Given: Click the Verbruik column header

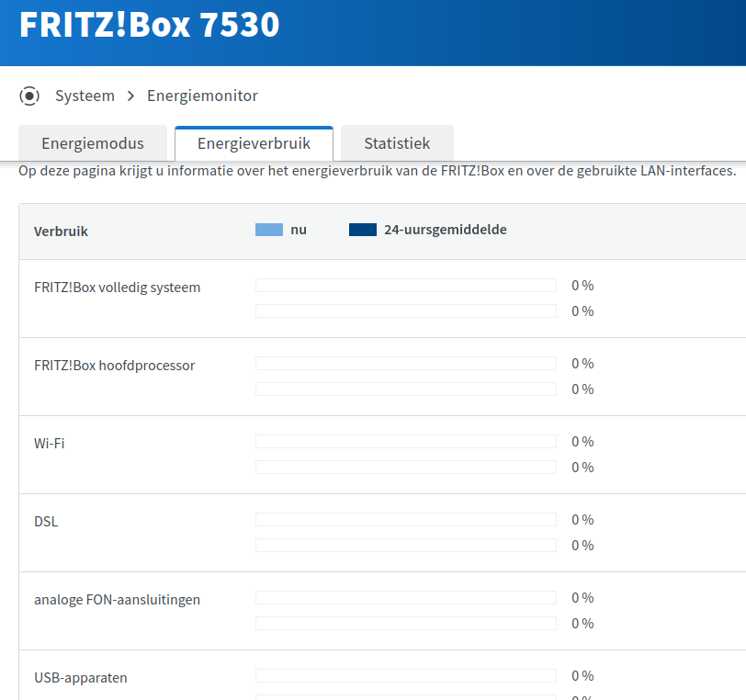Looking at the screenshot, I should (61, 231).
